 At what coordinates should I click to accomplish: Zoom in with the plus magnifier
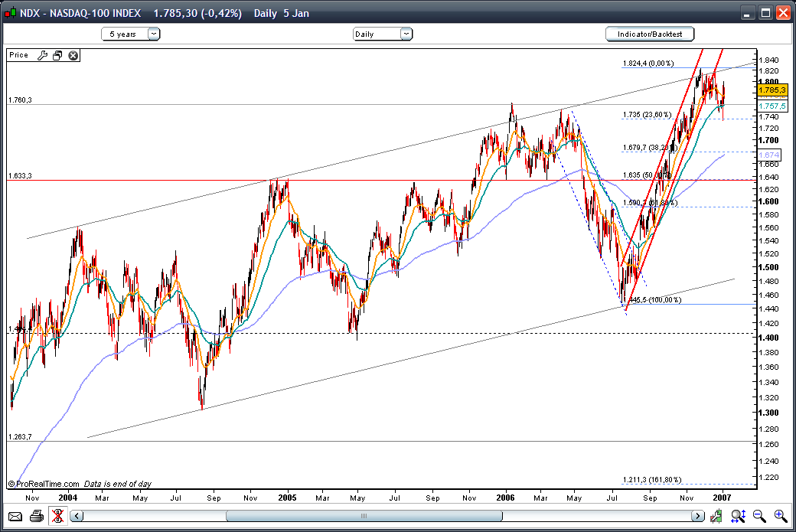point(781,516)
